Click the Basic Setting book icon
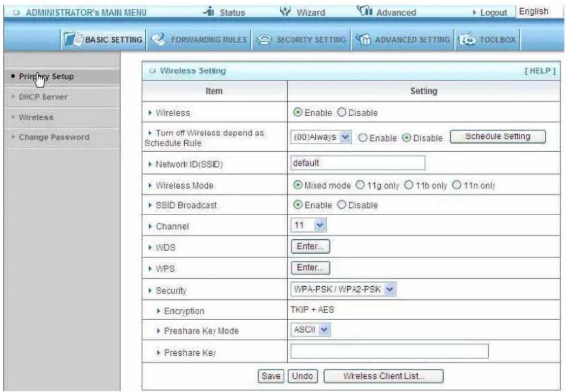The width and height of the screenshot is (566, 392). [x=73, y=39]
